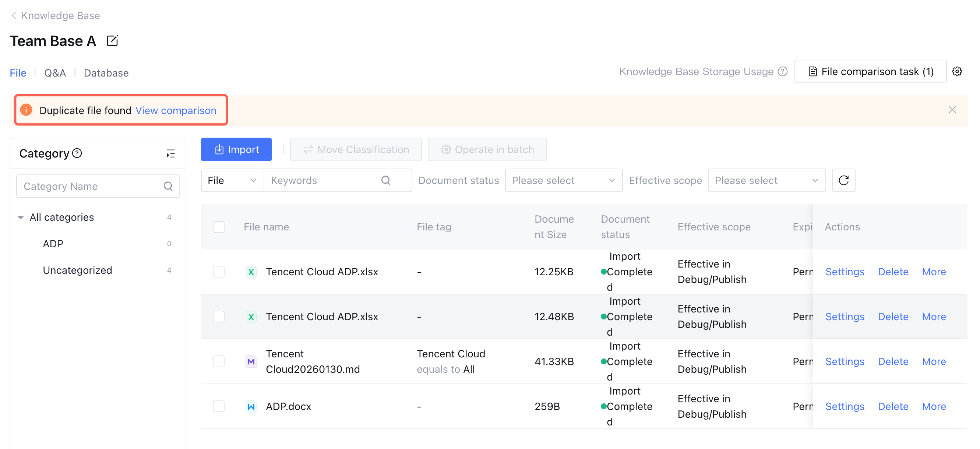Open Document status dropdown
The height and width of the screenshot is (449, 980).
[563, 180]
